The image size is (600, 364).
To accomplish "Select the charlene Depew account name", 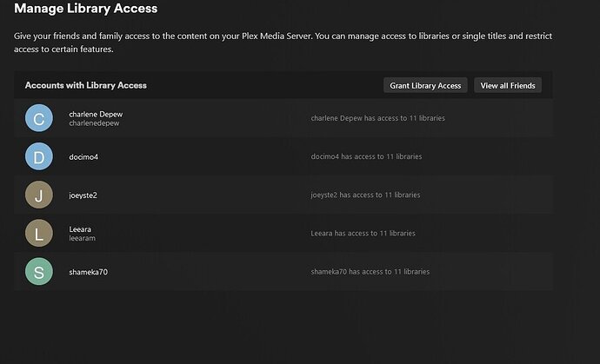I will pyautogui.click(x=96, y=114).
